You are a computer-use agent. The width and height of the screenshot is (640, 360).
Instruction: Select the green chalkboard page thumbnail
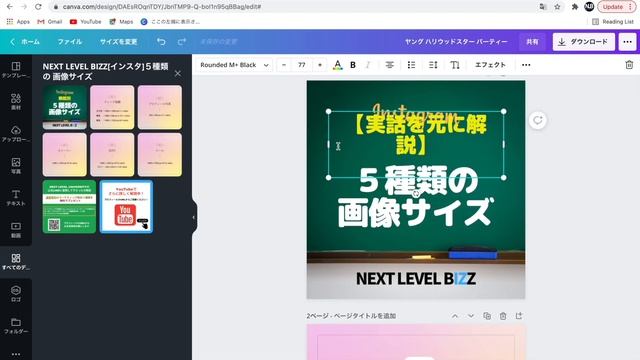65,107
